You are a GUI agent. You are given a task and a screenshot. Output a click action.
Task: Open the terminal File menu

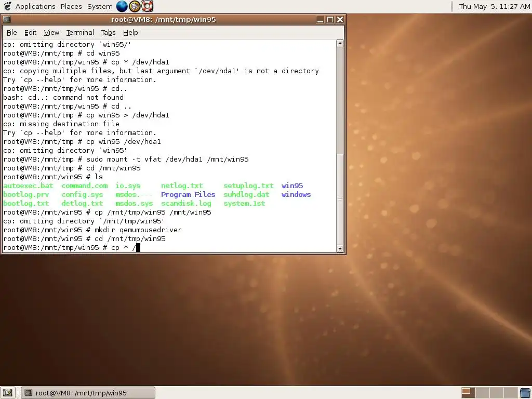pyautogui.click(x=11, y=33)
